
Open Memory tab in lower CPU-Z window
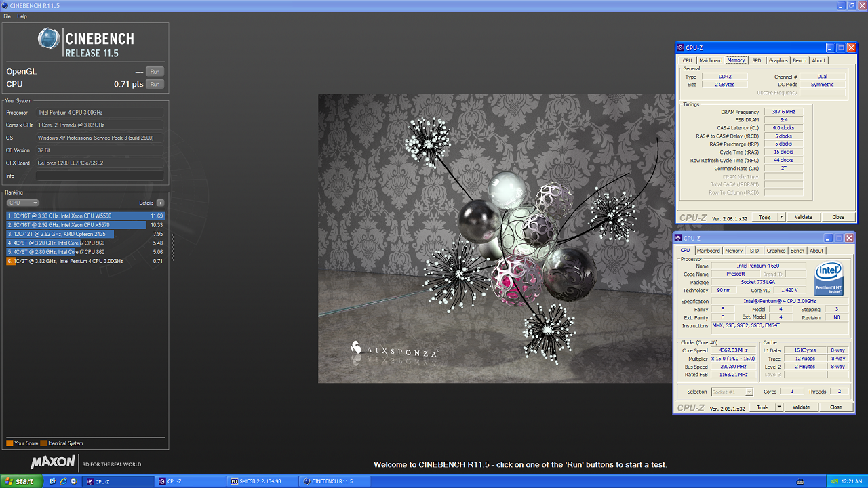734,251
